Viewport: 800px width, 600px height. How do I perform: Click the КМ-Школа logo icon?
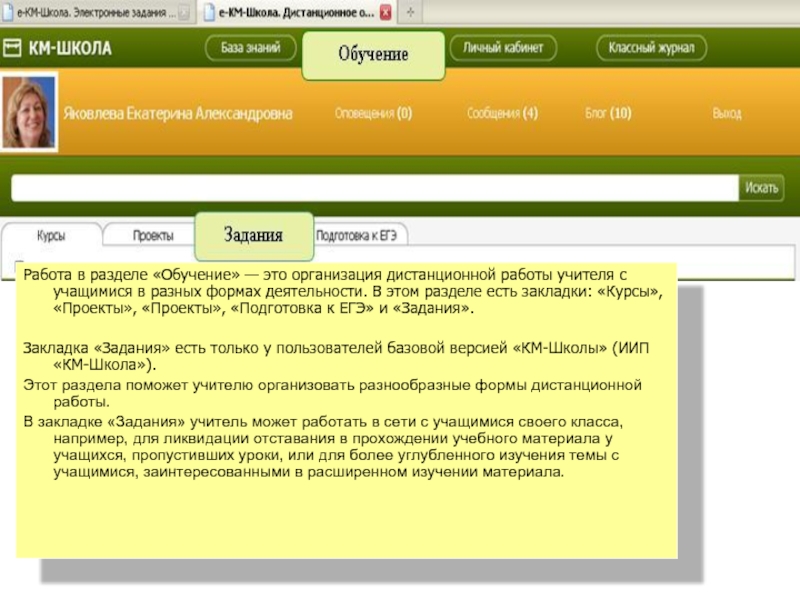pyautogui.click(x=12, y=48)
